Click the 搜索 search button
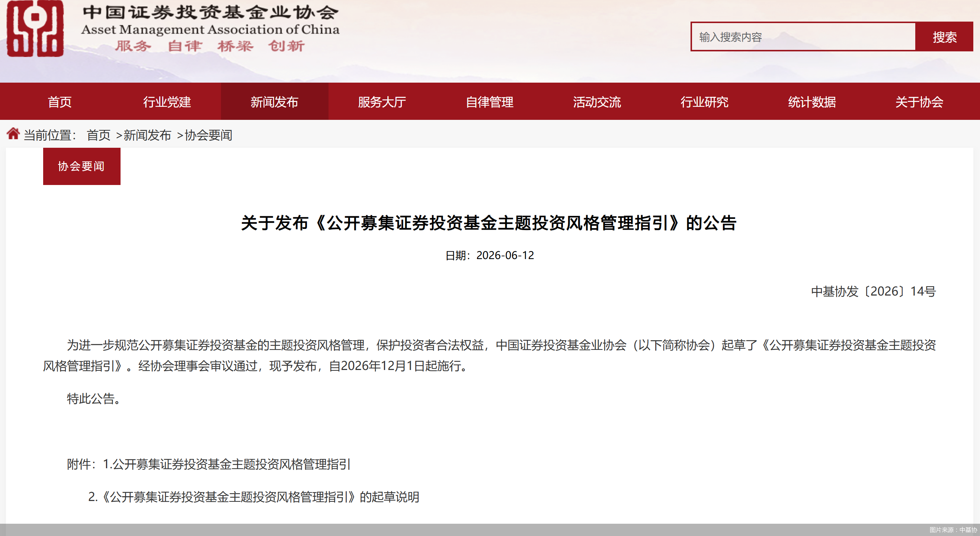 944,37
